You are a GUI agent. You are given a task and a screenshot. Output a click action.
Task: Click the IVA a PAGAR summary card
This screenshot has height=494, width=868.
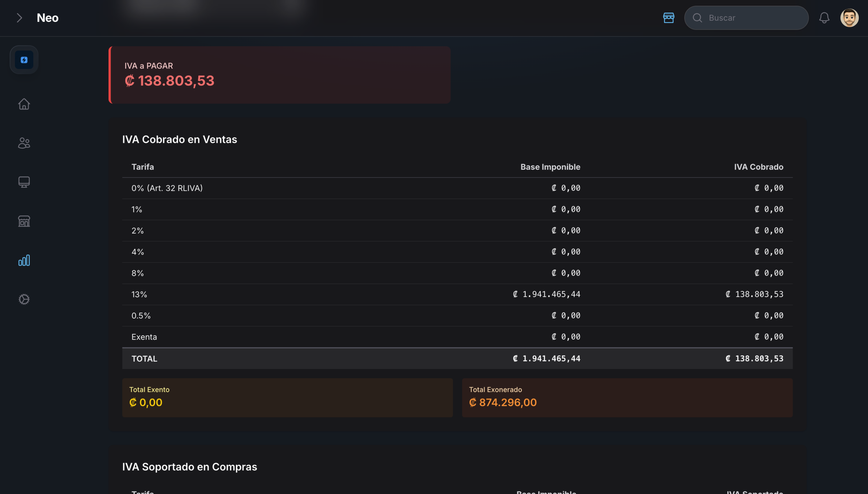(280, 75)
